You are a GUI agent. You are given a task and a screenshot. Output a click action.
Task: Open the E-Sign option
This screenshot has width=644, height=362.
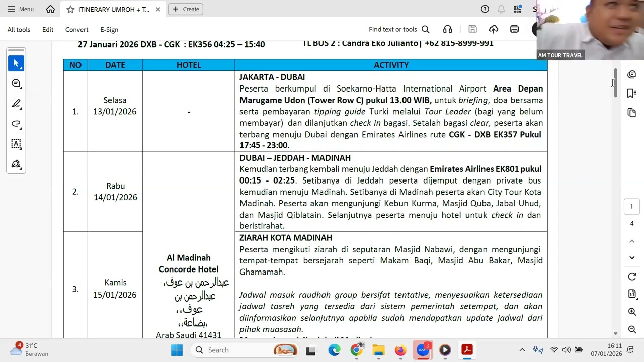[x=109, y=30]
